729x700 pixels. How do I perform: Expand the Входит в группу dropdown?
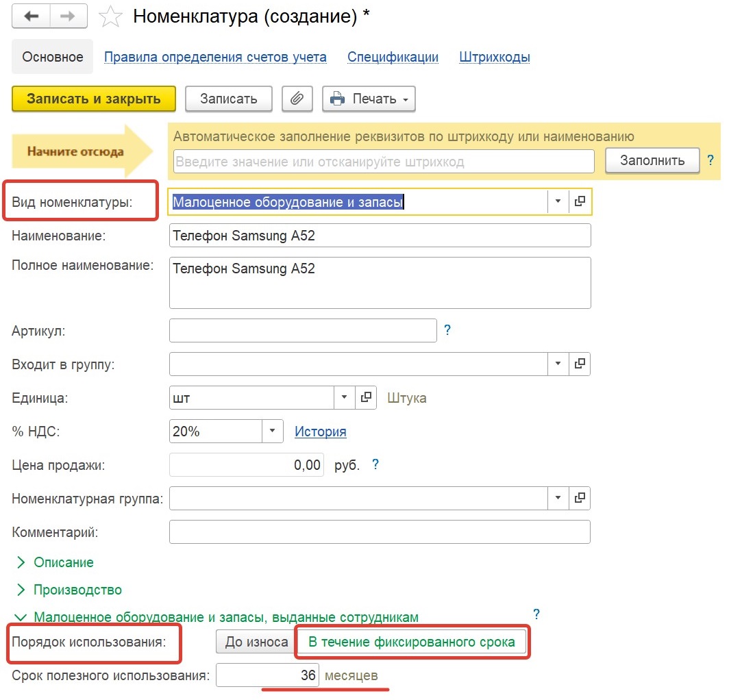tap(558, 364)
